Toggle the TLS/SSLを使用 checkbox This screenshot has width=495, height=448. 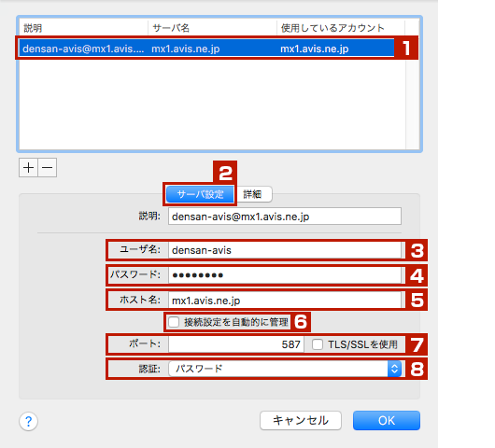coord(318,344)
